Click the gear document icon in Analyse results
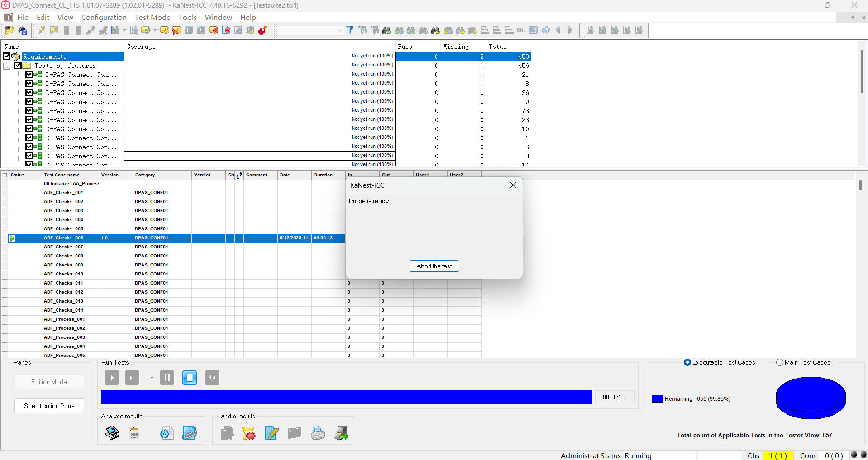The width and height of the screenshot is (868, 460). [167, 433]
